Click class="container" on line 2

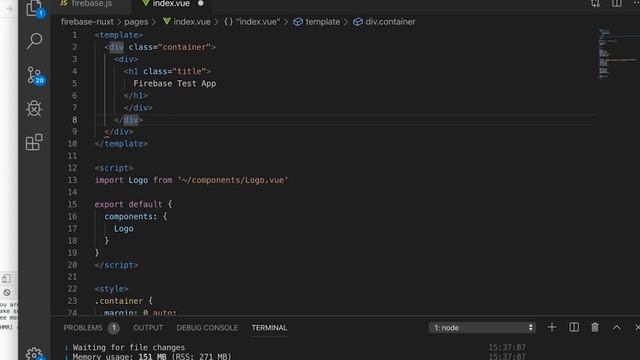[170, 47]
